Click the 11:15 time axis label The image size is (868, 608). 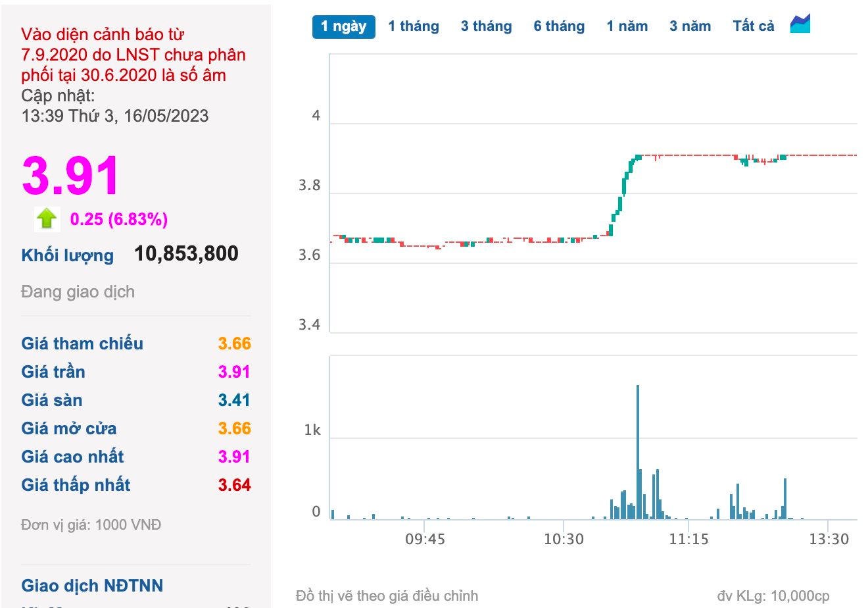coord(688,539)
